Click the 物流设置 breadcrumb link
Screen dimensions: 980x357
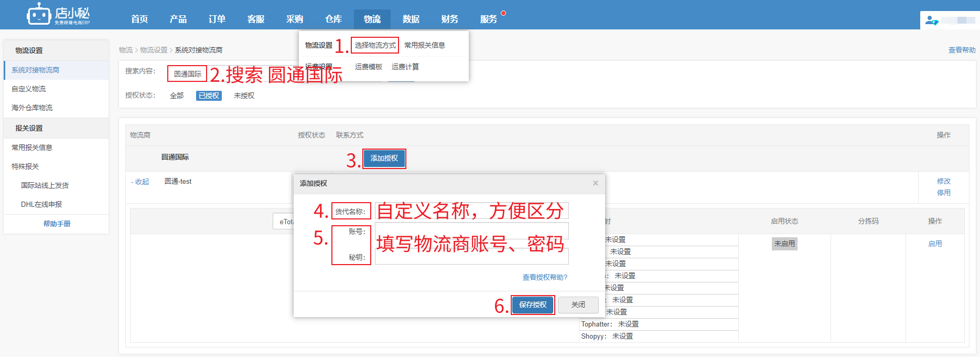pyautogui.click(x=154, y=50)
